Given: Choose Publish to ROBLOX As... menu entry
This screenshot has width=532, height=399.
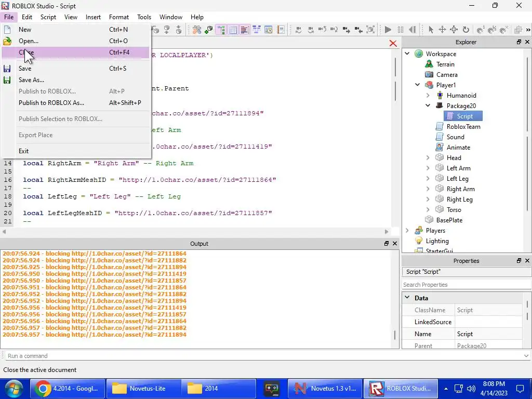Looking at the screenshot, I should (75, 102).
